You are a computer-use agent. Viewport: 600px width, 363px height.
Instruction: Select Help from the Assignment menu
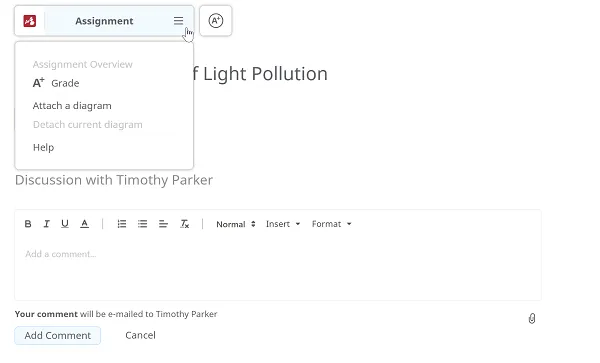tap(43, 147)
